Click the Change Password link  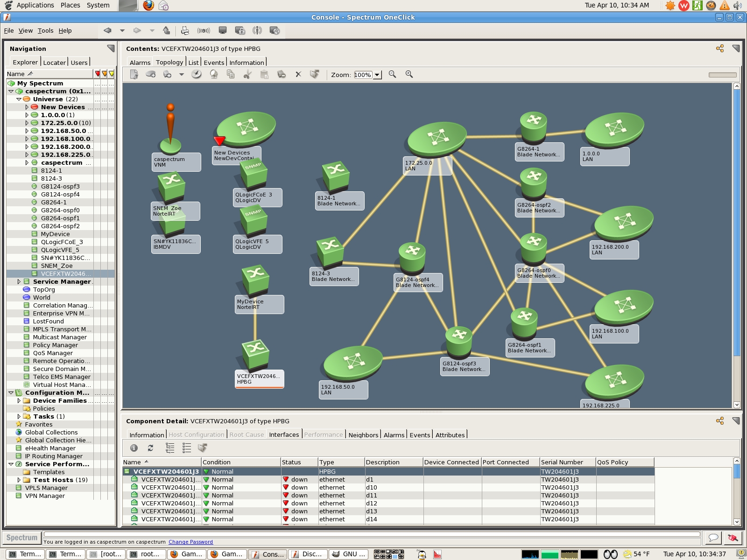click(x=190, y=542)
